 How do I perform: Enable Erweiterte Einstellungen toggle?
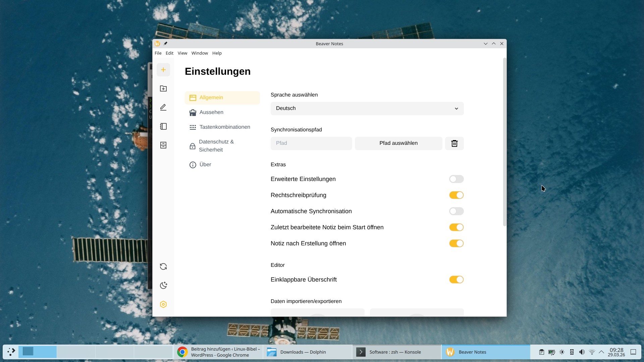(456, 179)
